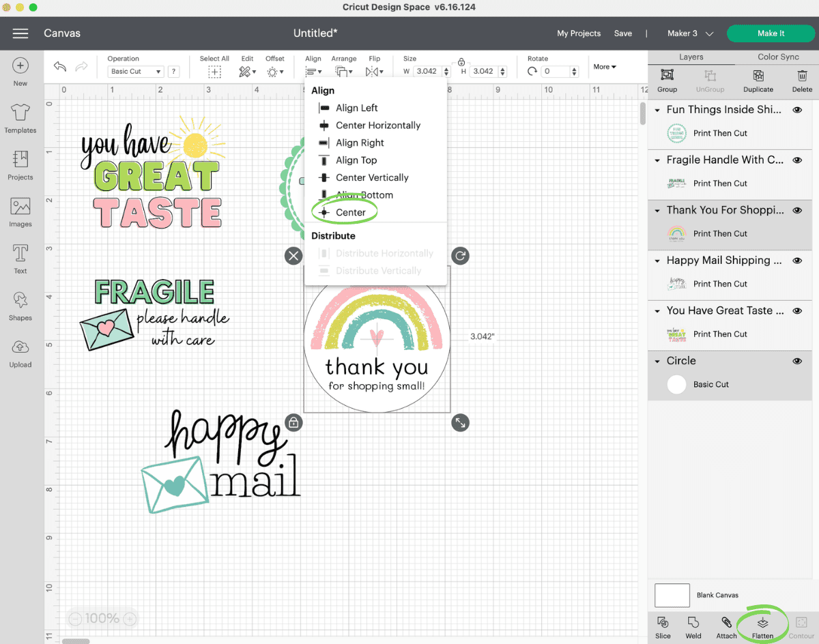Collapse the Fragile Handle layer group
The height and width of the screenshot is (644, 819).
point(658,160)
